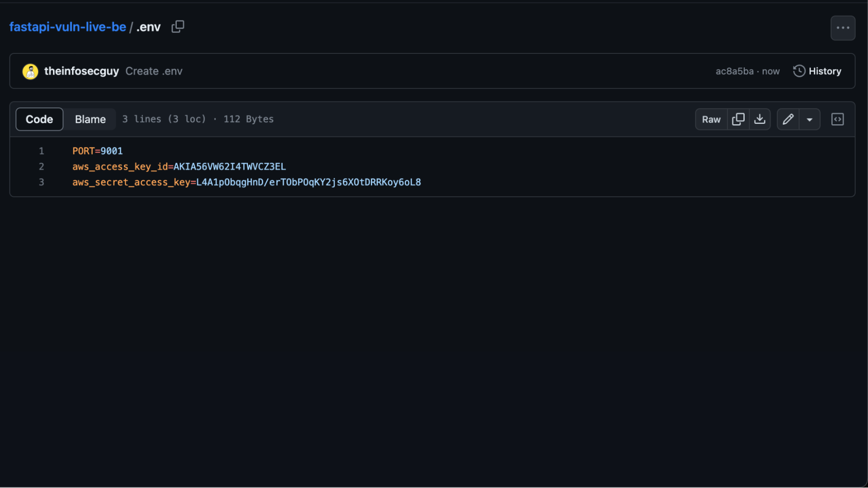
Task: Click the History clock icon
Action: click(799, 70)
